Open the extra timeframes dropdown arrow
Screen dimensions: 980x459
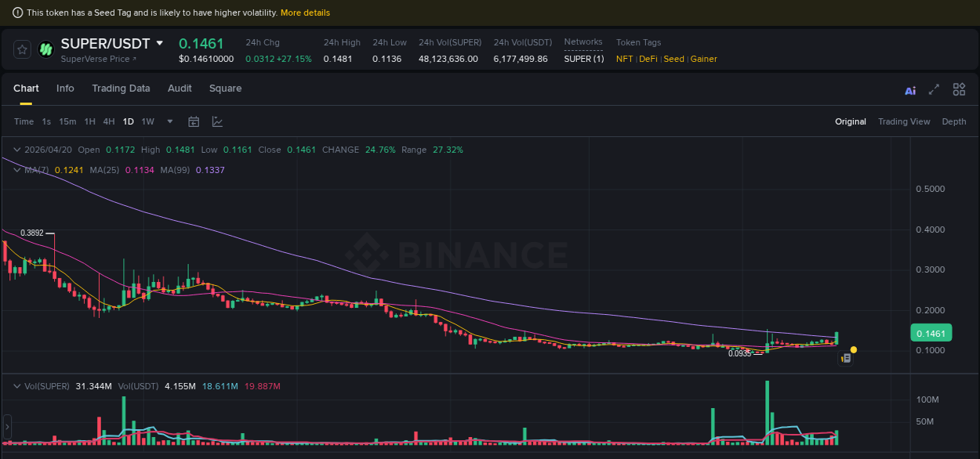coord(169,121)
